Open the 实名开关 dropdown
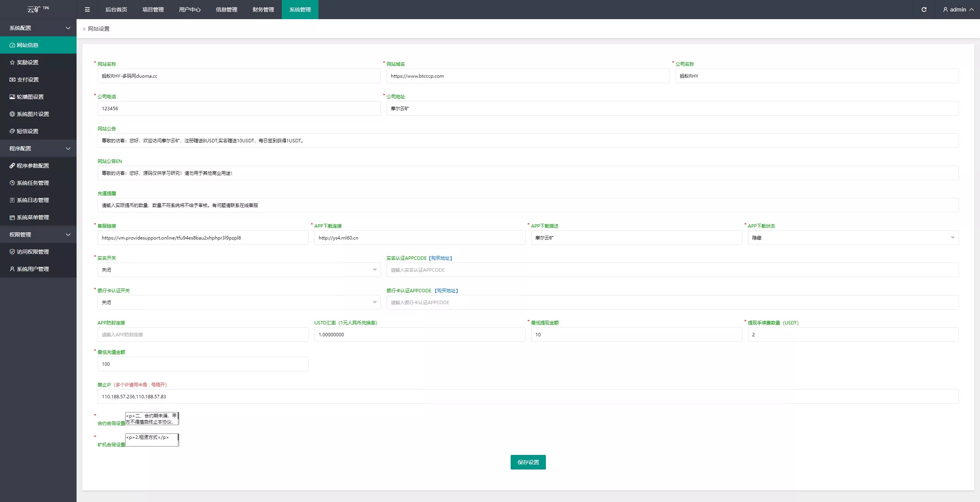This screenshot has width=980, height=502. [239, 270]
